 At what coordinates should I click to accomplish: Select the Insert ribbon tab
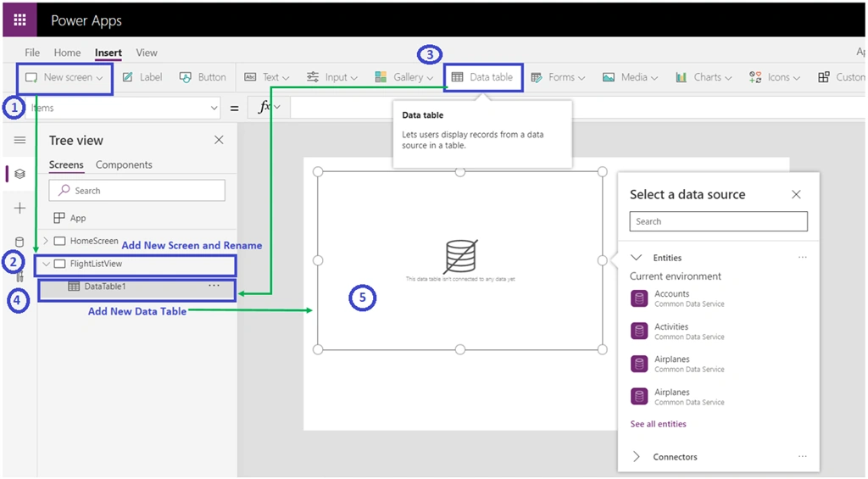pyautogui.click(x=108, y=53)
